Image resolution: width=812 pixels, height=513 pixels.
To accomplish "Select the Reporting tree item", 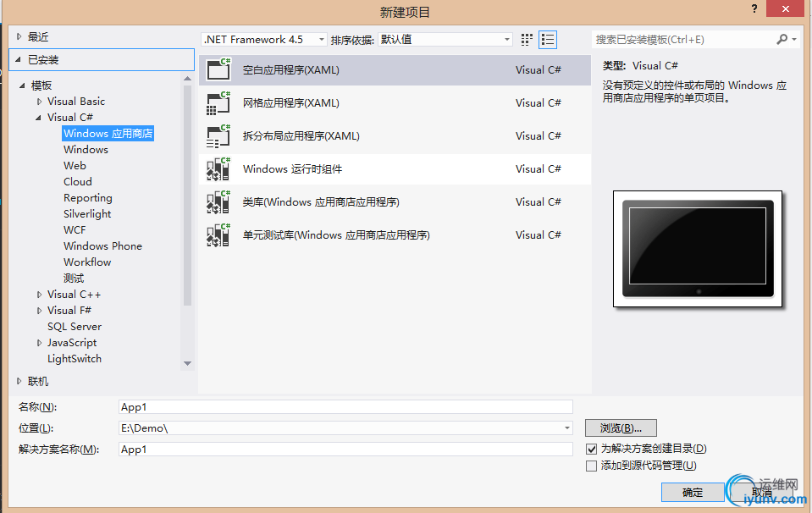I will (88, 198).
